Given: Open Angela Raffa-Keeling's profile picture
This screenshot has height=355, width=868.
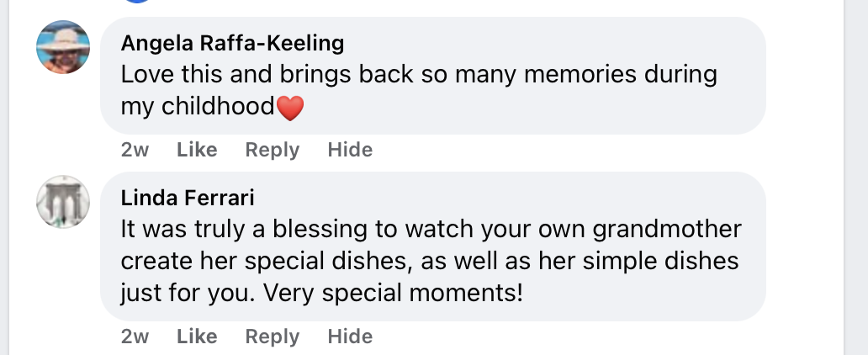Looking at the screenshot, I should 63,47.
